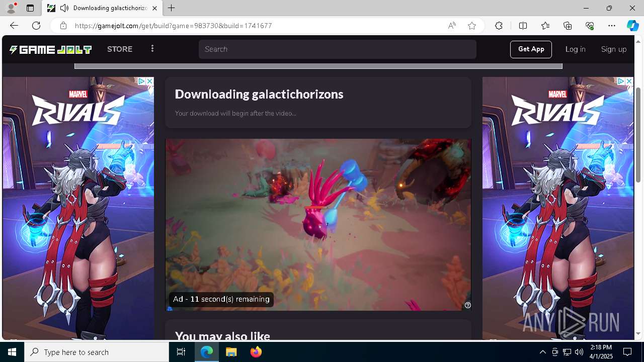644x362 pixels.
Task: Open a new tab with the plus button
Action: click(172, 8)
